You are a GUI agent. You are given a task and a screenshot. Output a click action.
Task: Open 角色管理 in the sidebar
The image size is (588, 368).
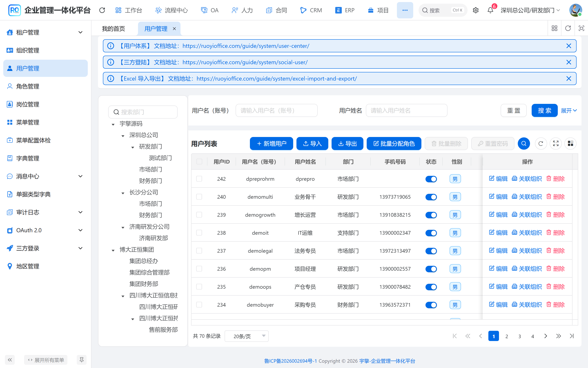(x=46, y=86)
